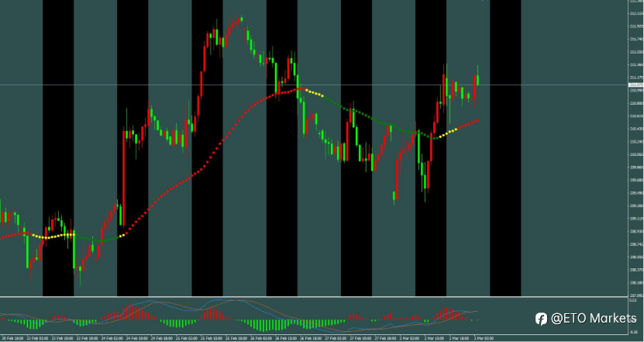Screen dimensions: 644x342
Task: Click the 210.800 price scale label
Action: tap(636, 103)
